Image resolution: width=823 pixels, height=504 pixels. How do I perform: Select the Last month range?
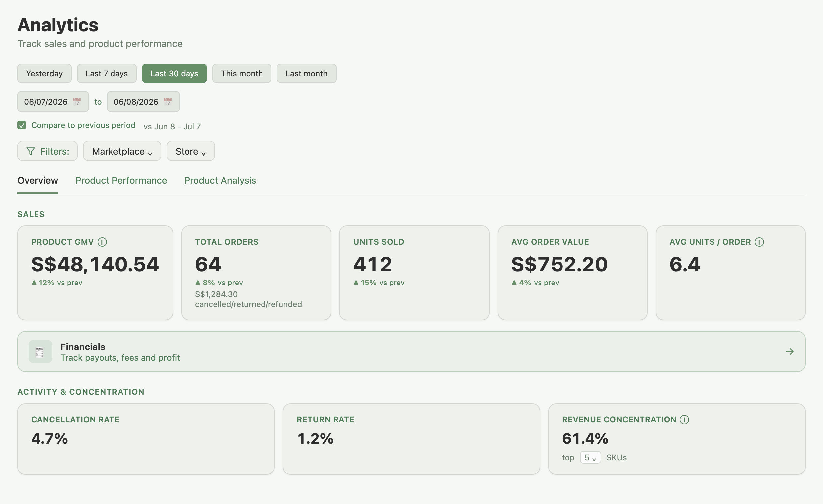[x=306, y=73]
